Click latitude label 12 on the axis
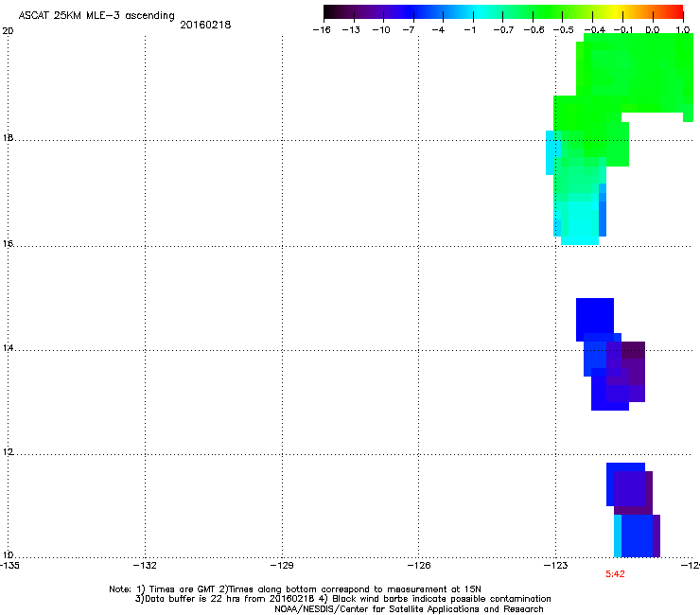 click(8, 452)
